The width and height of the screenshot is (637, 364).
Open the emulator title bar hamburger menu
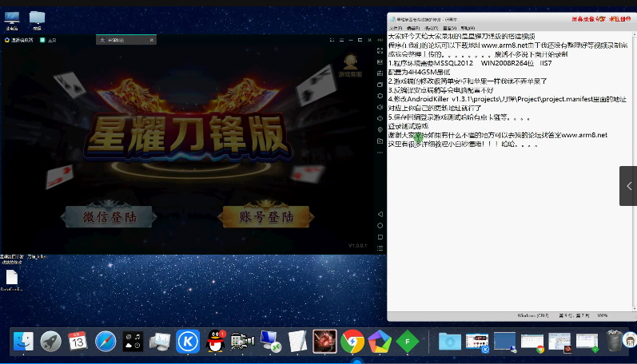(341, 40)
